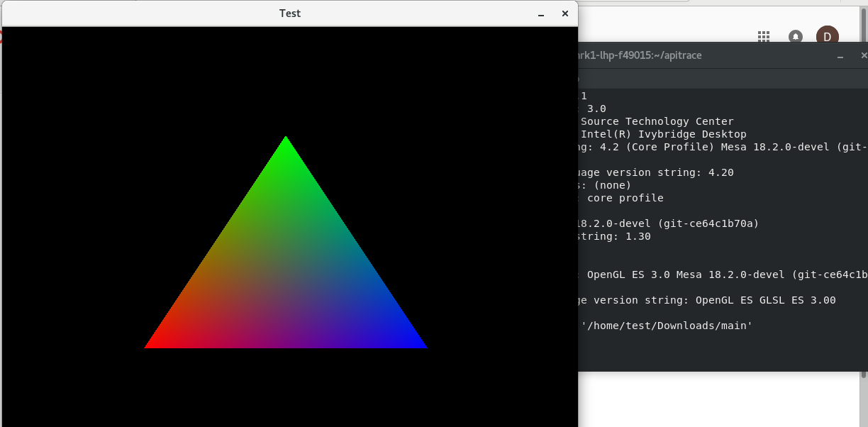The height and width of the screenshot is (427, 868).
Task: Click the notifications bell icon
Action: pos(796,36)
